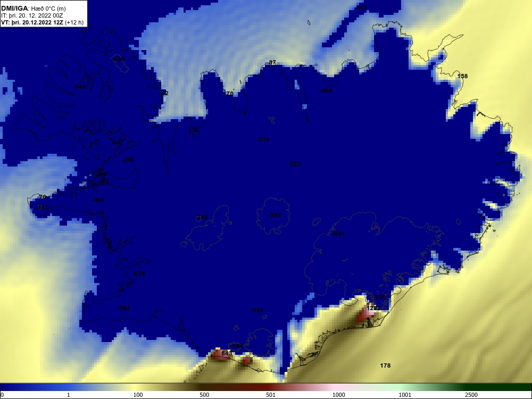Screen dimensions: 532x399
Task: Click the '501' tick on the color scale
Action: click(270, 395)
